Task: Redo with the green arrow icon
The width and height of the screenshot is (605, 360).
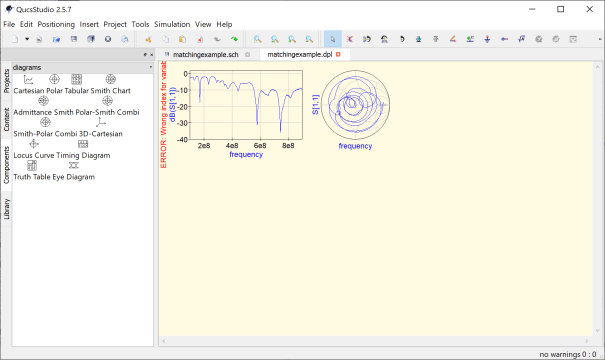Action: [234, 39]
